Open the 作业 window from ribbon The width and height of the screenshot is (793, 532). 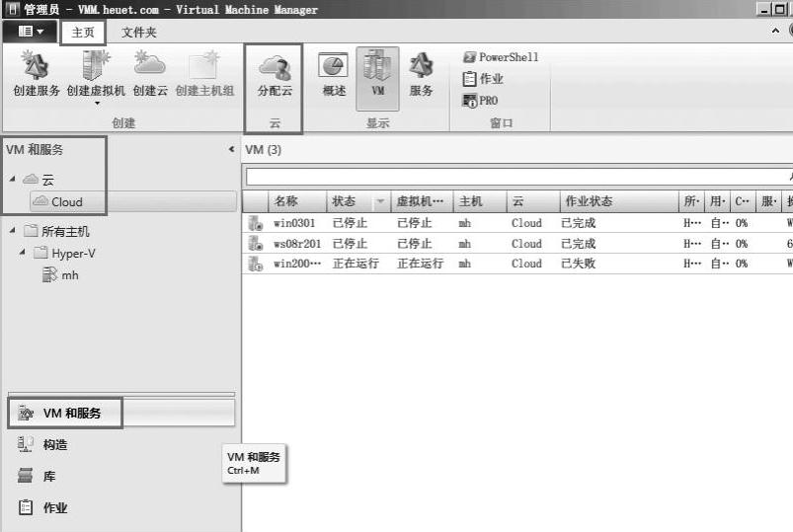pyautogui.click(x=483, y=79)
